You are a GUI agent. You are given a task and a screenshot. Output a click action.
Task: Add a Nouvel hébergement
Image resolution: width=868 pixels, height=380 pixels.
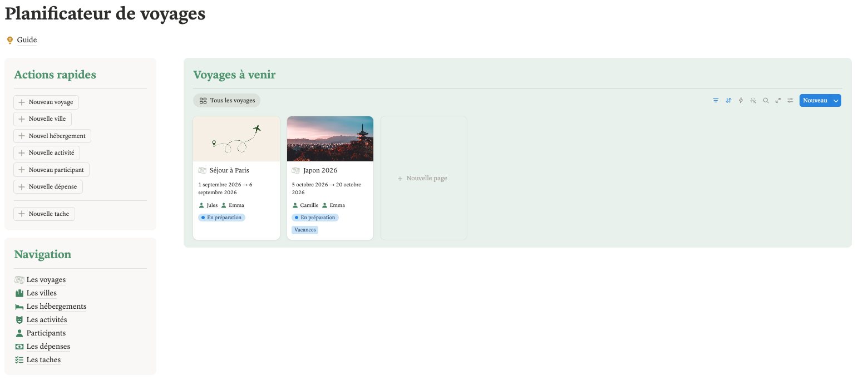tap(52, 136)
